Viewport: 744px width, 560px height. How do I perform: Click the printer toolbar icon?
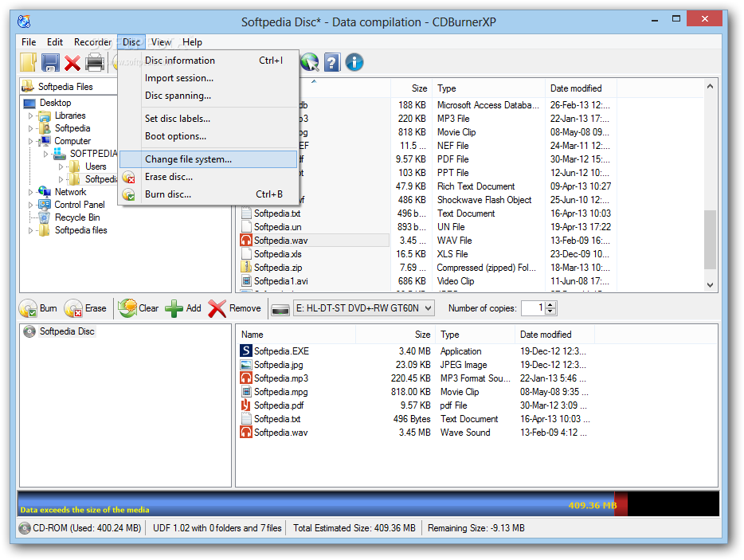(x=95, y=63)
